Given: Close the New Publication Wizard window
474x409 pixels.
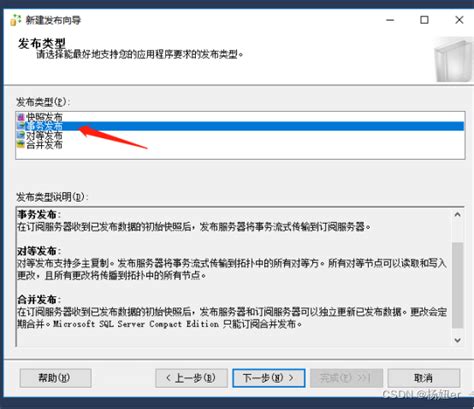Looking at the screenshot, I should click(459, 20).
